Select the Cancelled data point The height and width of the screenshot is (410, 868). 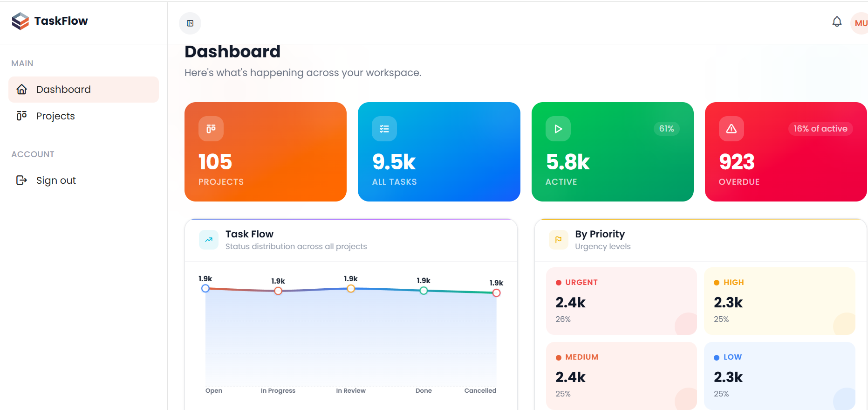[497, 293]
